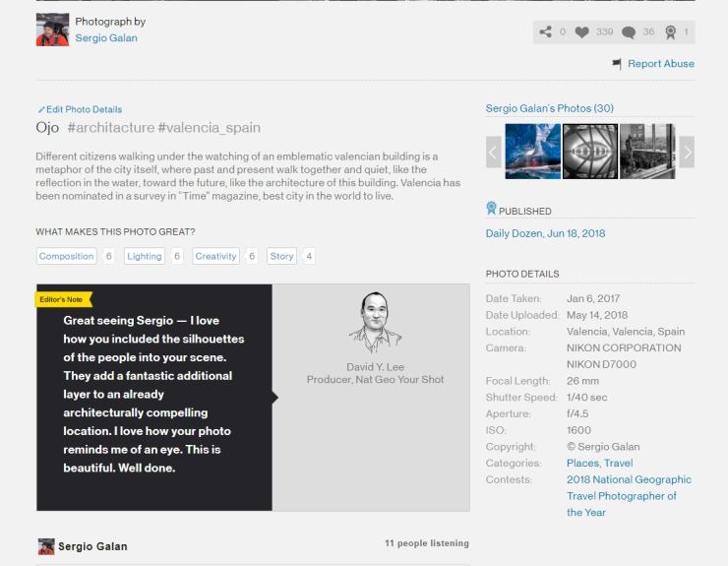Viewport: 728px width, 566px height.
Task: Toggle the Lighting tag vote
Action: tap(144, 256)
